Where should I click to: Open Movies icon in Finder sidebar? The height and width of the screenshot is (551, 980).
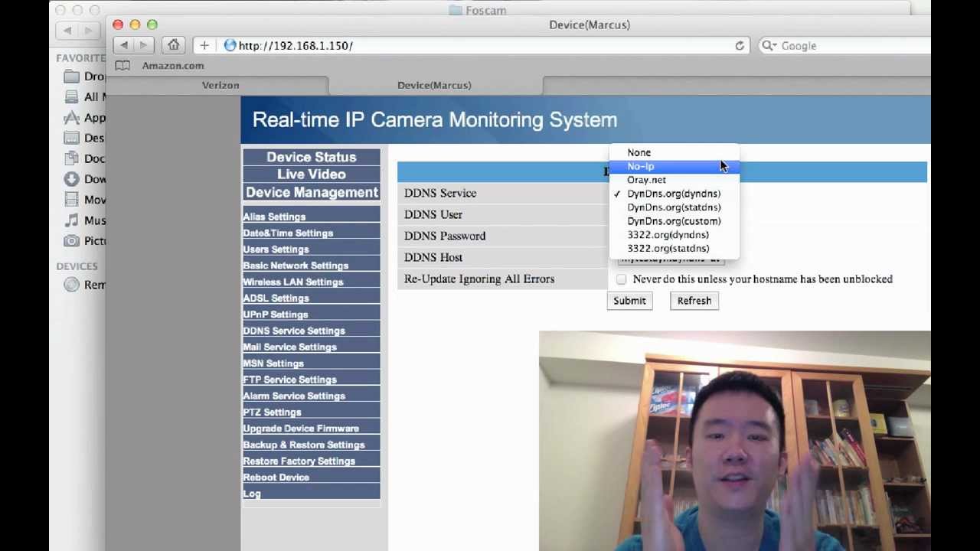tap(71, 200)
